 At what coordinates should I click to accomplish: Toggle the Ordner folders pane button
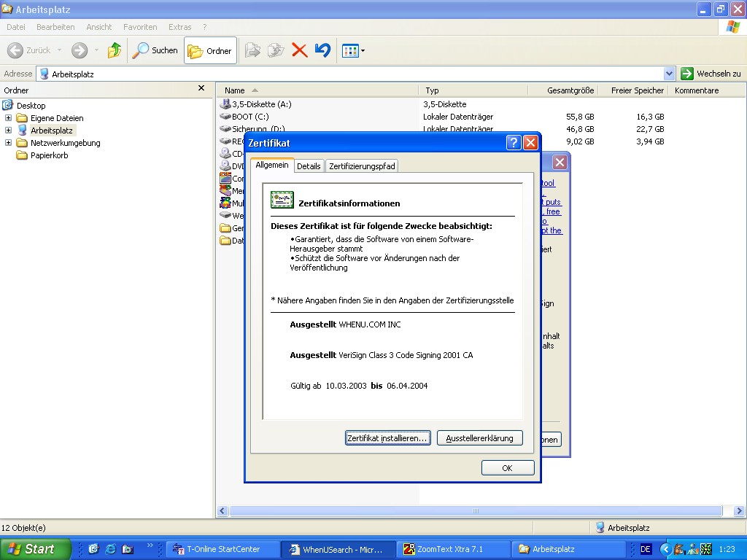click(x=210, y=50)
